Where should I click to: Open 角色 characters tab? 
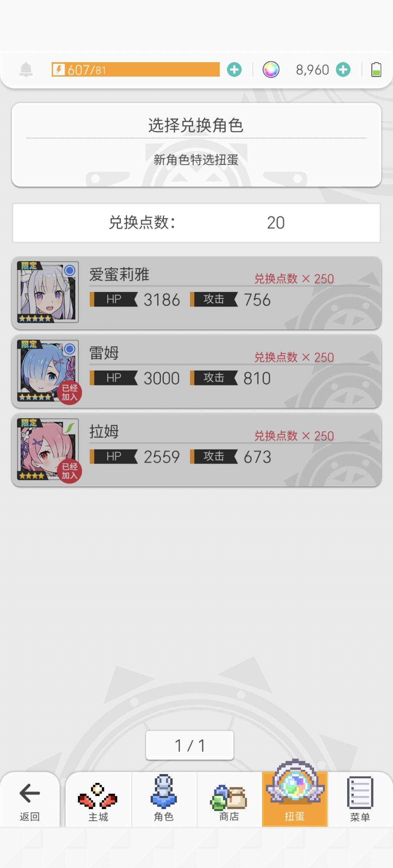(164, 799)
